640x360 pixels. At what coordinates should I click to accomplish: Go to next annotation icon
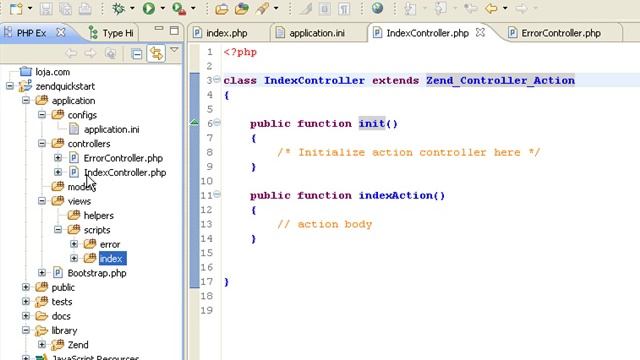tap(409, 8)
